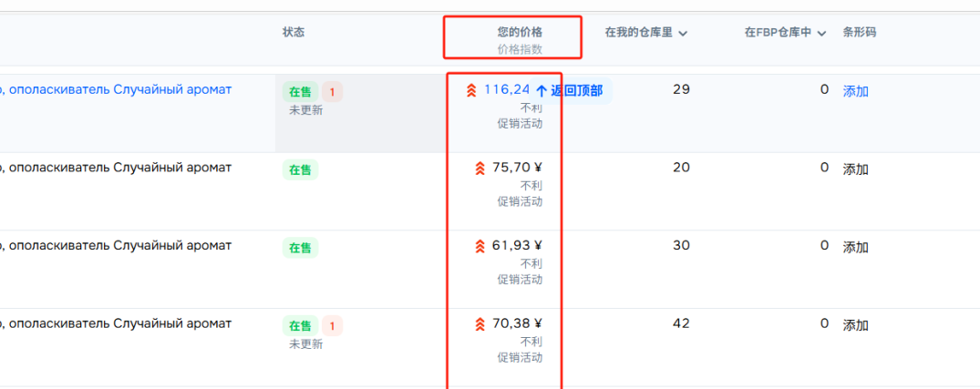Expand the 在我的仓库里 column dropdown
The image size is (980, 389).
(683, 34)
